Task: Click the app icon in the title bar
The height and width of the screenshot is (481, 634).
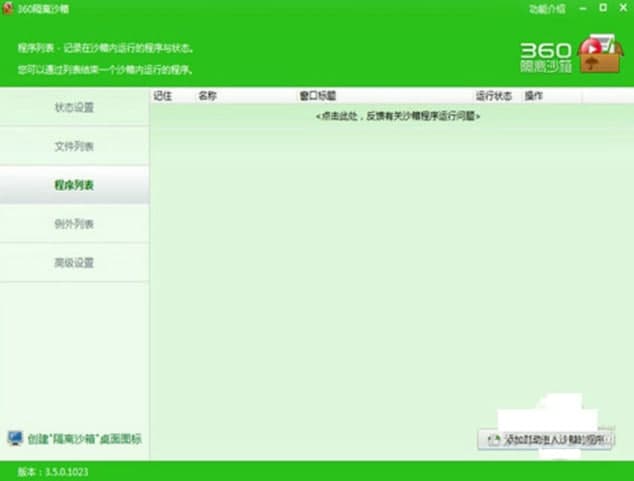Action: (8, 8)
